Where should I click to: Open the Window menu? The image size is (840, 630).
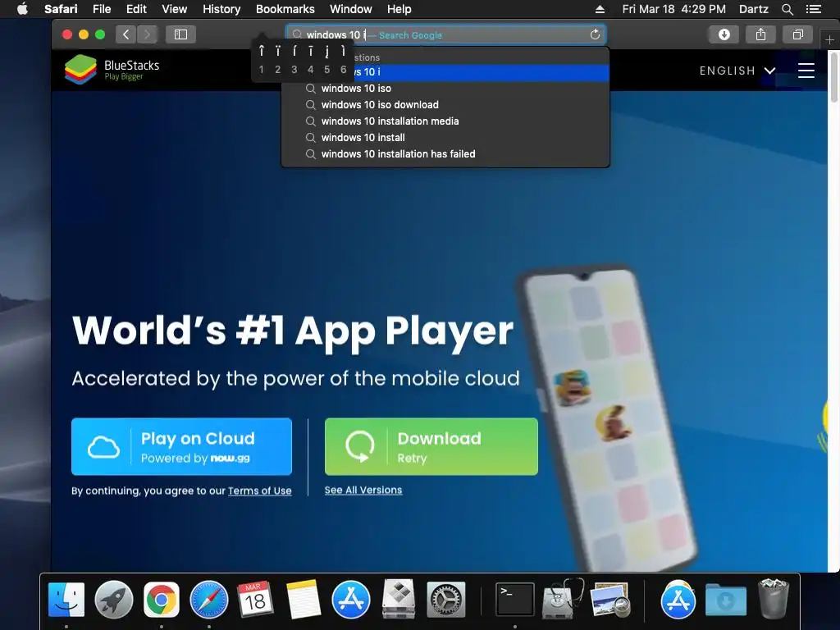(351, 9)
